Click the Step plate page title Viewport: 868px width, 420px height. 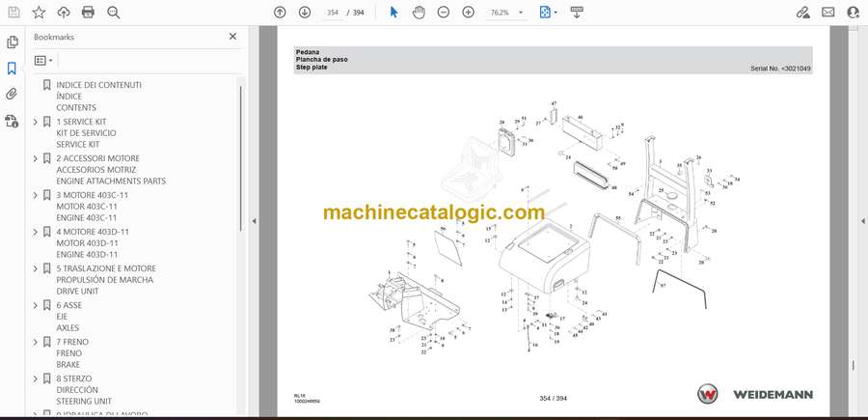click(312, 67)
